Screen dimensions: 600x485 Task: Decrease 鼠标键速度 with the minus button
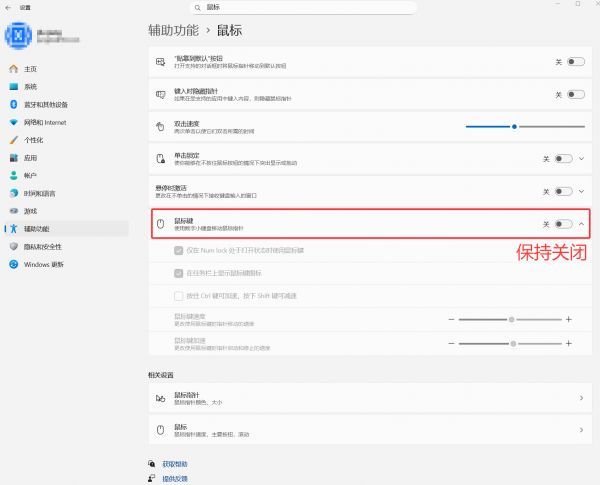point(451,319)
